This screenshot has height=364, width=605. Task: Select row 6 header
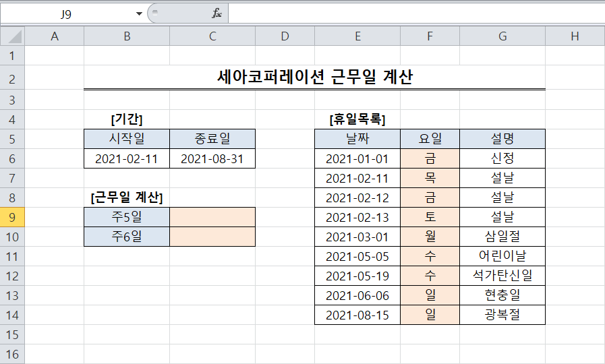point(12,159)
